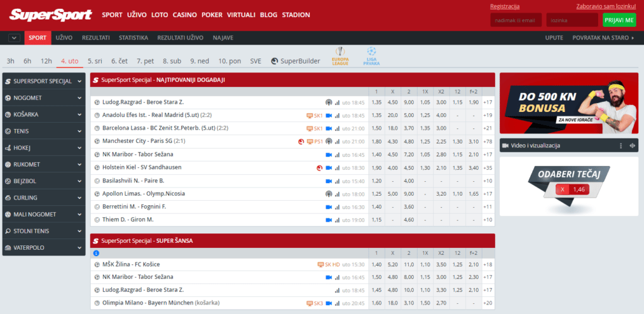Click red swirl icon in Manchester City row
Image resolution: width=644 pixels, height=314 pixels.
pos(301,142)
